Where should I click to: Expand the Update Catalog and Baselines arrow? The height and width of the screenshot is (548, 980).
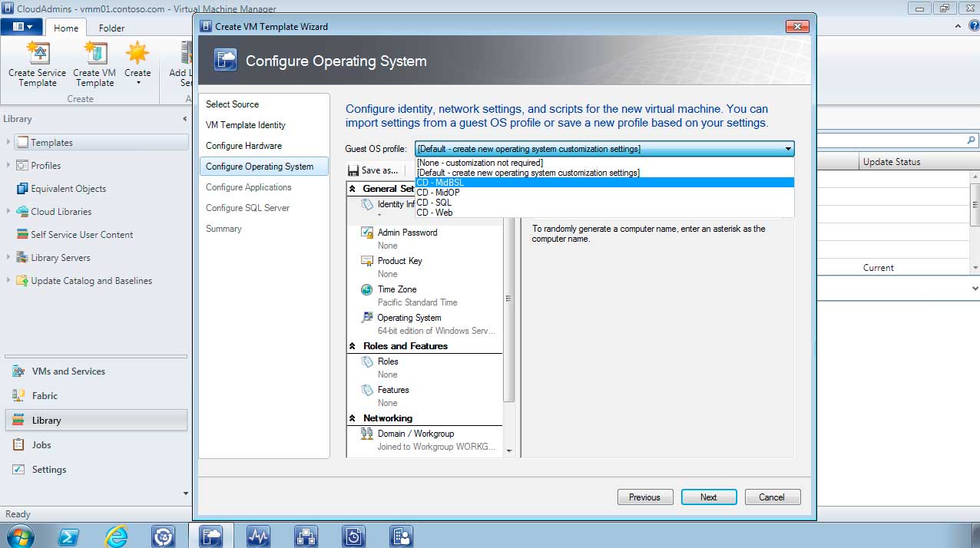pos(8,280)
